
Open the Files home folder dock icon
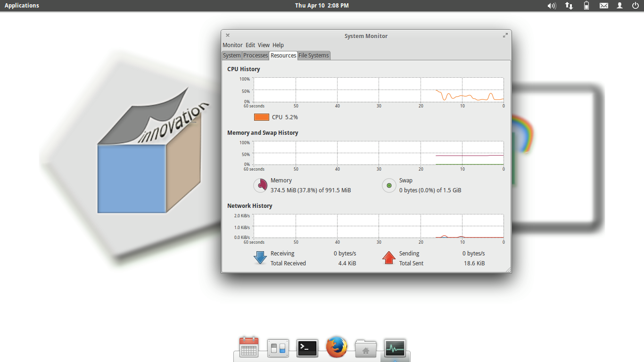click(366, 348)
